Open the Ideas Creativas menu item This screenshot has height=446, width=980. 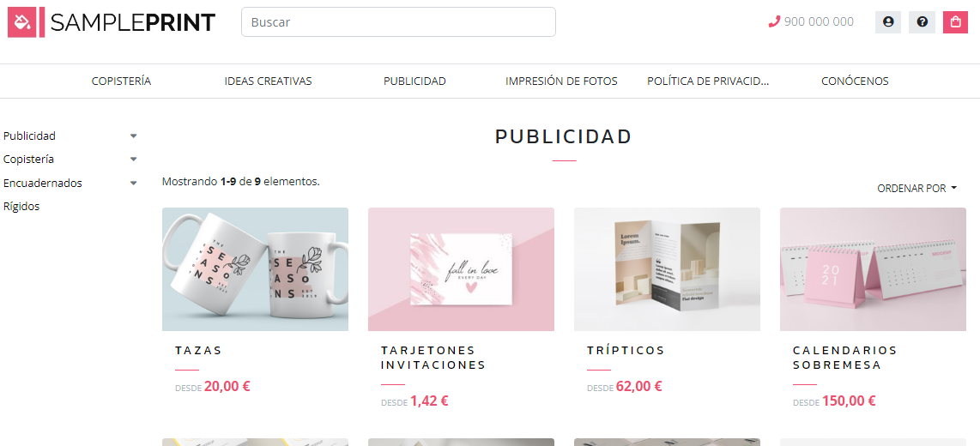pyautogui.click(x=268, y=81)
